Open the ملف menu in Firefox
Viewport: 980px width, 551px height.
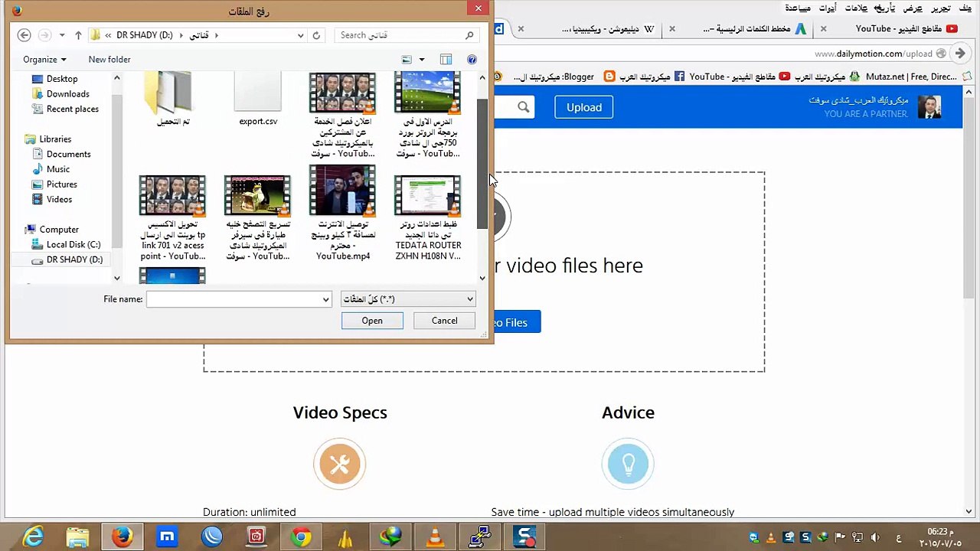coord(966,8)
